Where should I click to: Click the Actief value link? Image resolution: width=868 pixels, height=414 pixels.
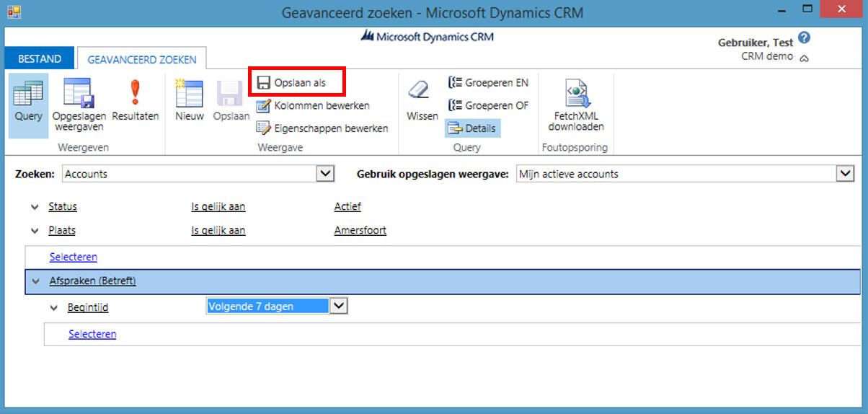(x=347, y=207)
